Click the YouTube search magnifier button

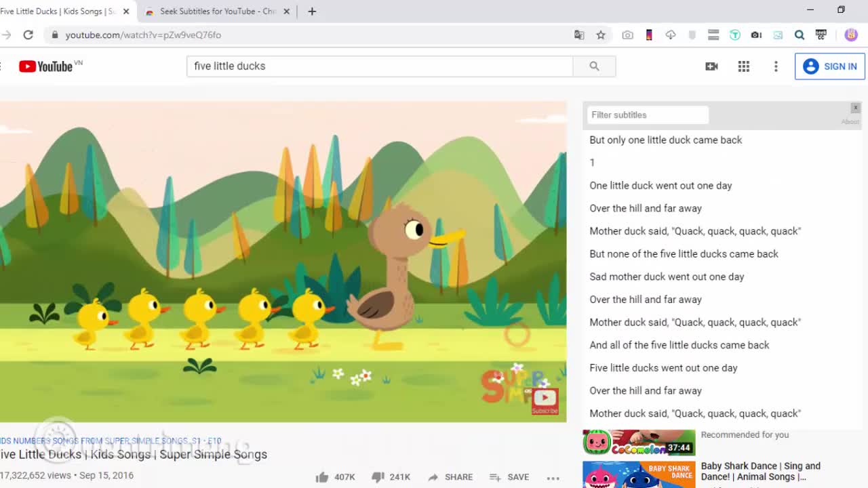594,66
